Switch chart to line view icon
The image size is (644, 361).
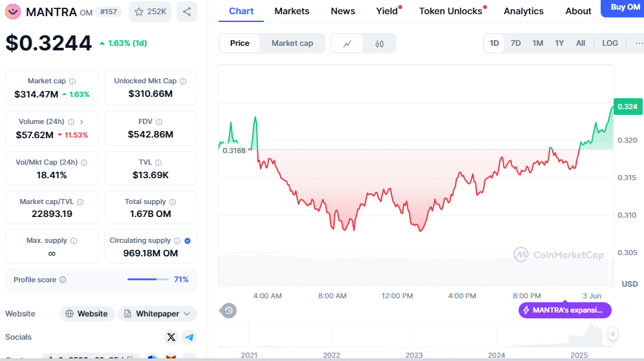click(347, 43)
